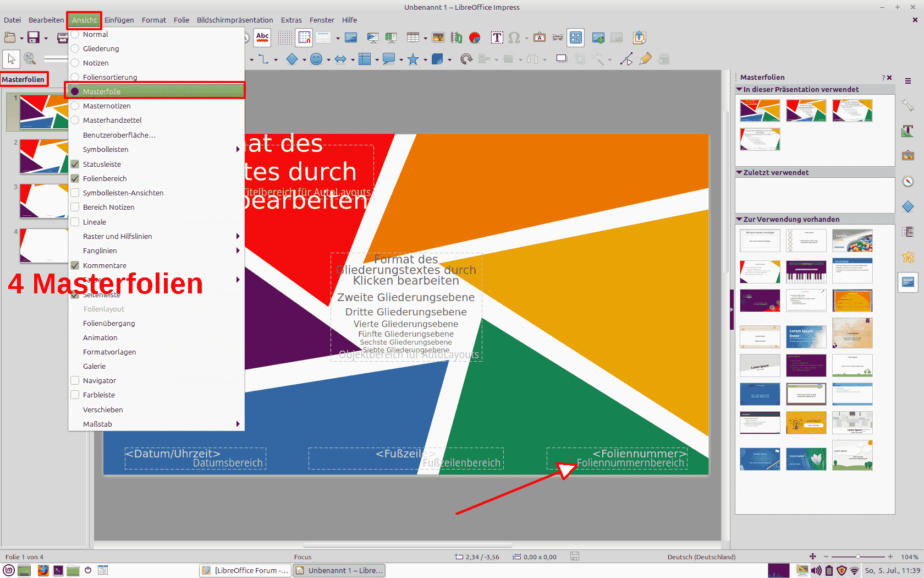
Task: Toggle the display grid icon
Action: (285, 37)
